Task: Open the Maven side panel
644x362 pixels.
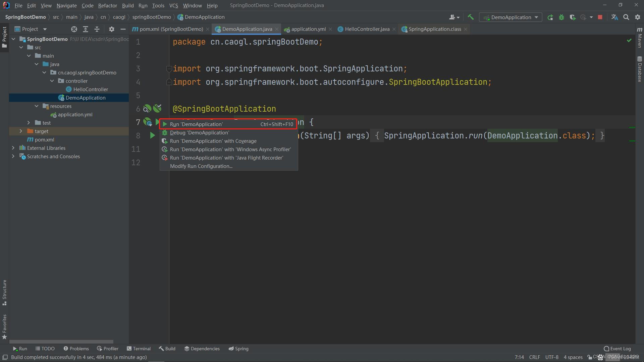Action: click(x=640, y=38)
